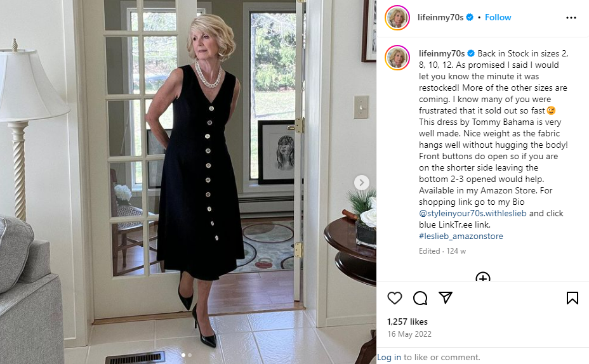Select the second carousel dot indicator
Viewport: 589px width, 364px height.
[190, 355]
